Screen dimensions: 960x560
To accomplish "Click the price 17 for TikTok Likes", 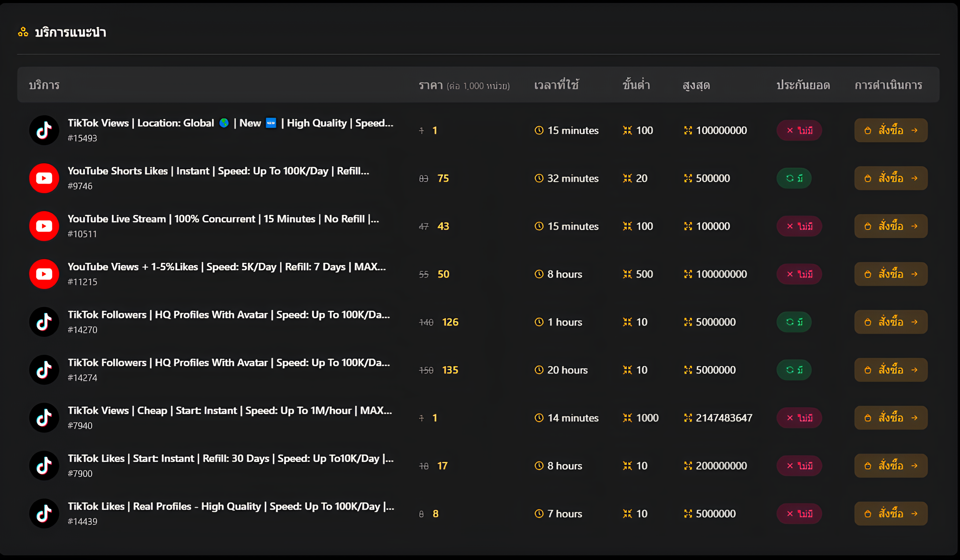I will click(x=442, y=465).
